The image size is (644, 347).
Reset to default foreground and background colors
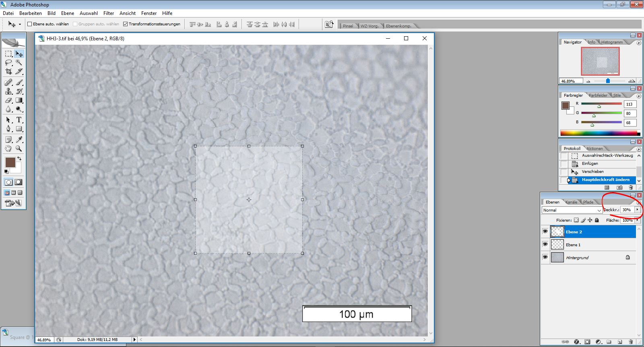click(x=6, y=172)
